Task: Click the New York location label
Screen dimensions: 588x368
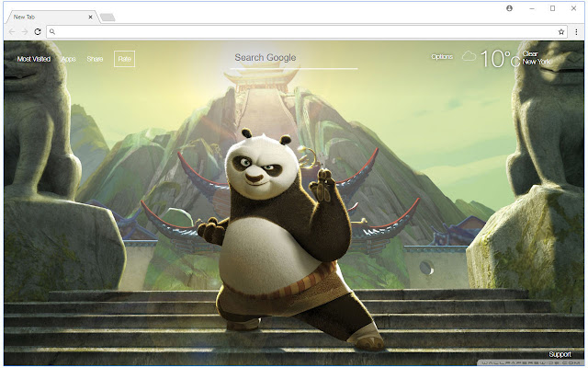Action: [x=537, y=62]
